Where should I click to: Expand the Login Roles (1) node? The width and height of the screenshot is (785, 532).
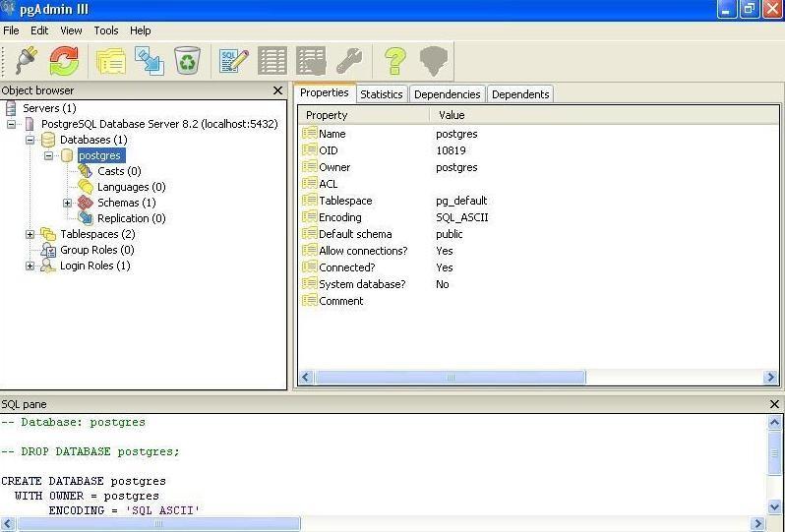30,266
